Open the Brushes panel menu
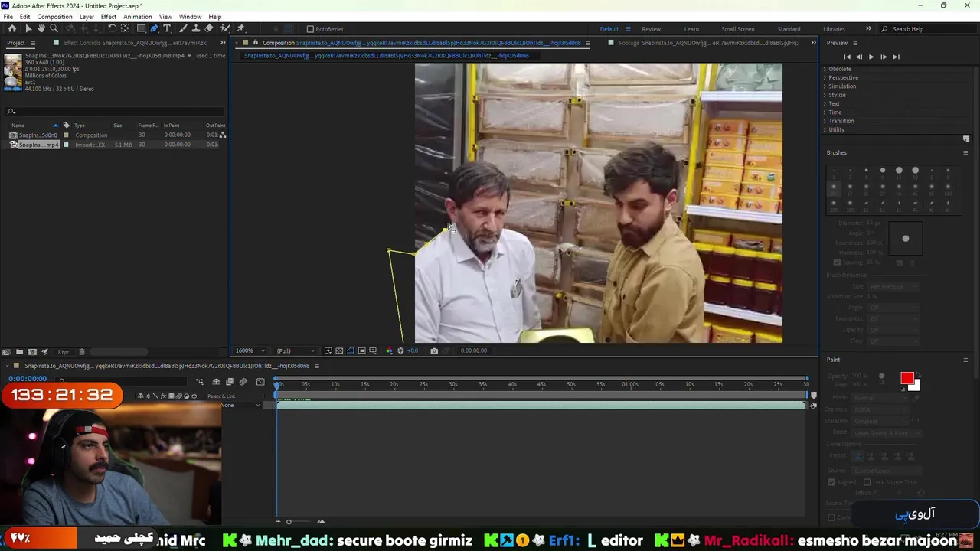 pos(965,152)
